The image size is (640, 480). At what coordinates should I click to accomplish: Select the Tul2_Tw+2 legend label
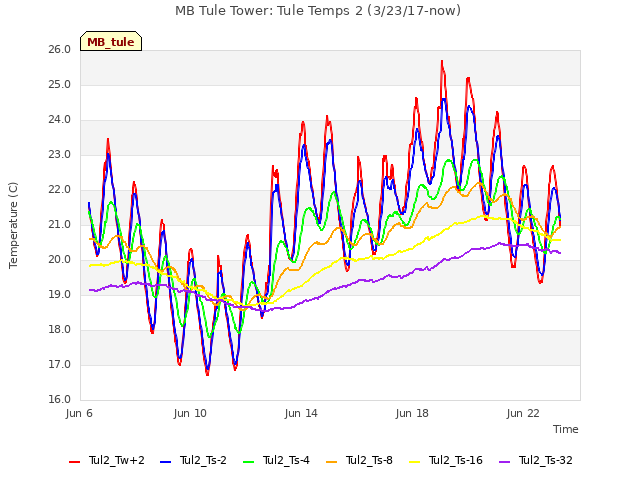tap(117, 460)
